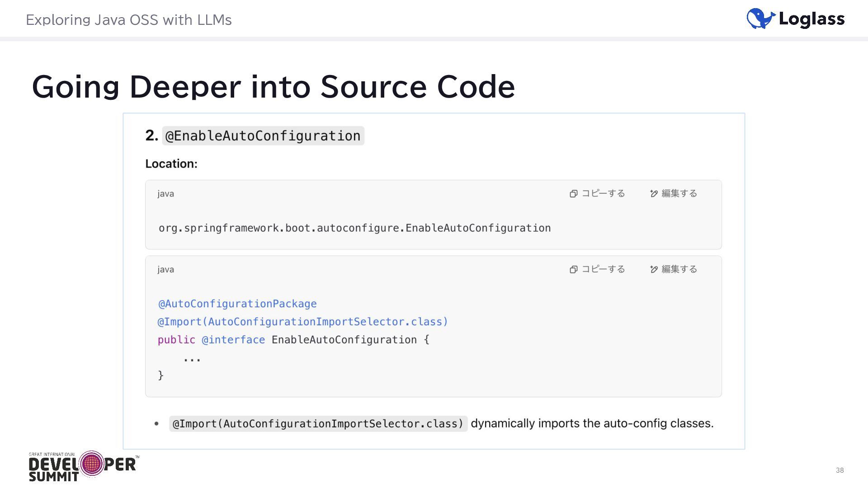The image size is (868, 488).
Task: Click edit pencil icon in second code block
Action: tap(654, 270)
